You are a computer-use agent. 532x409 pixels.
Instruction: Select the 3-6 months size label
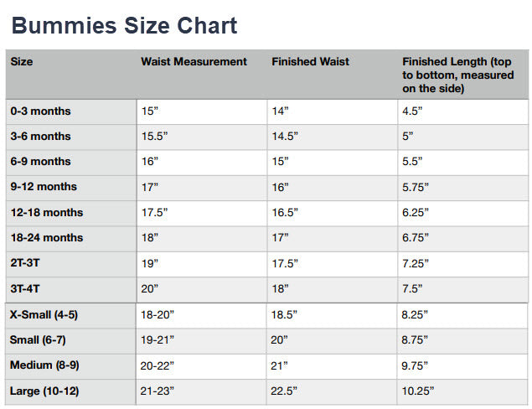(40, 137)
